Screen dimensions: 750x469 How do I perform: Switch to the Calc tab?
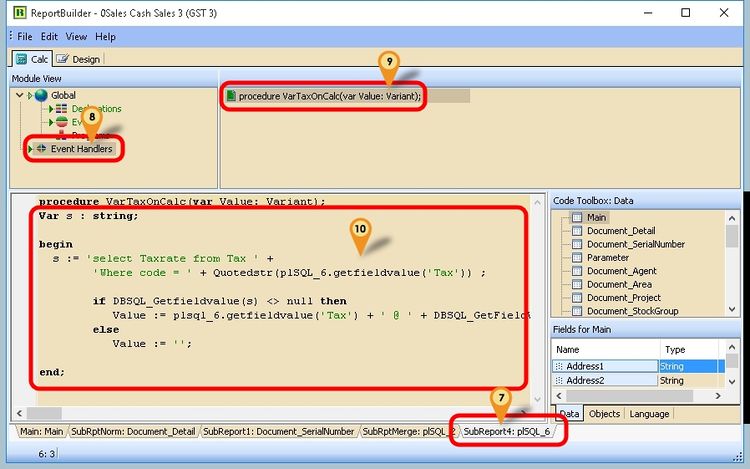click(32, 59)
